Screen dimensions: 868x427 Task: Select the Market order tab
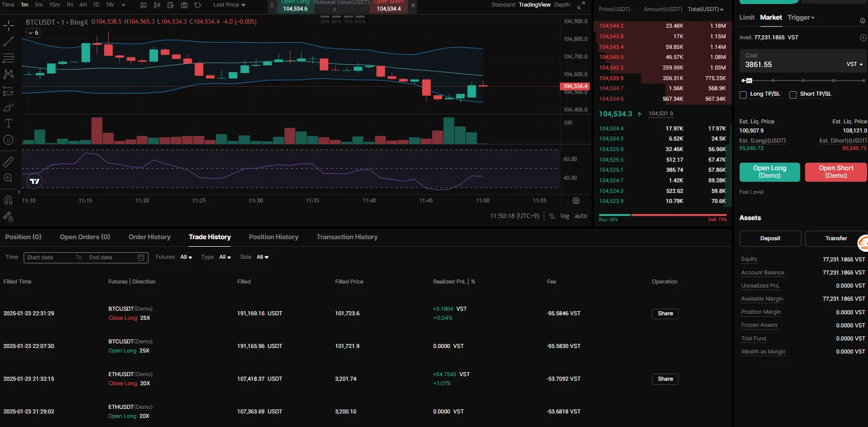point(771,18)
